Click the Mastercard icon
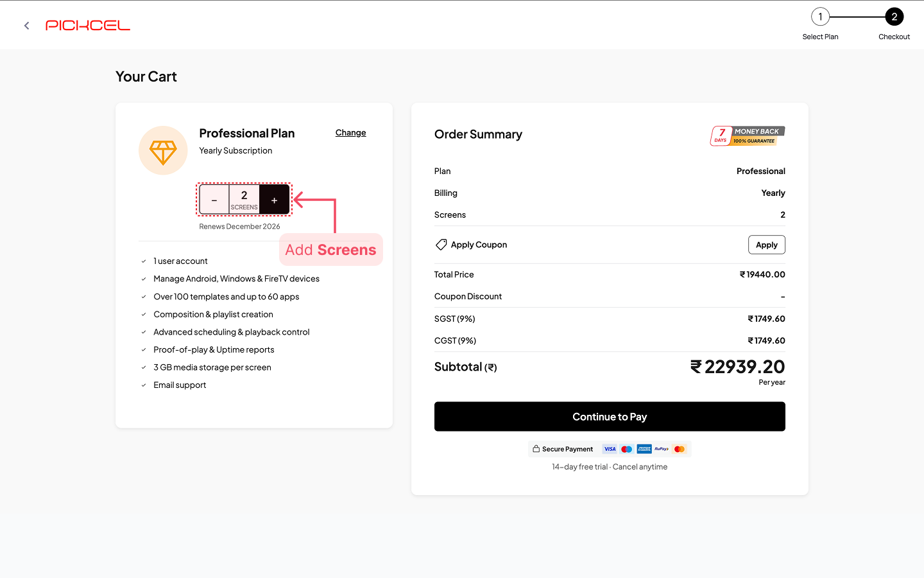The height and width of the screenshot is (578, 924). [680, 449]
